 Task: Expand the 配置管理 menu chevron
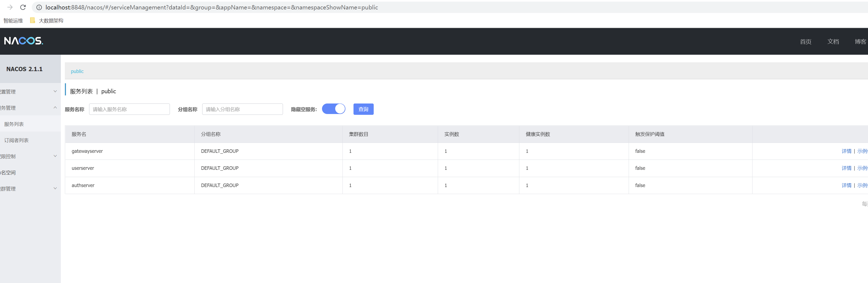pos(55,91)
